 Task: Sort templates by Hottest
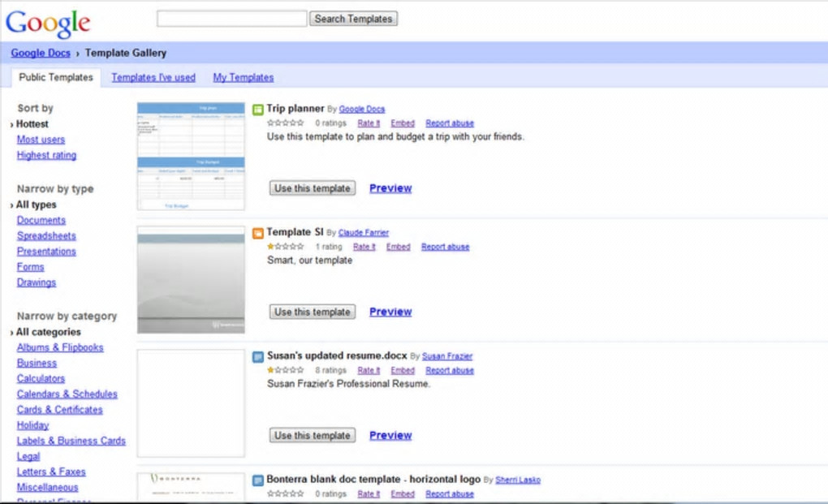click(x=32, y=124)
